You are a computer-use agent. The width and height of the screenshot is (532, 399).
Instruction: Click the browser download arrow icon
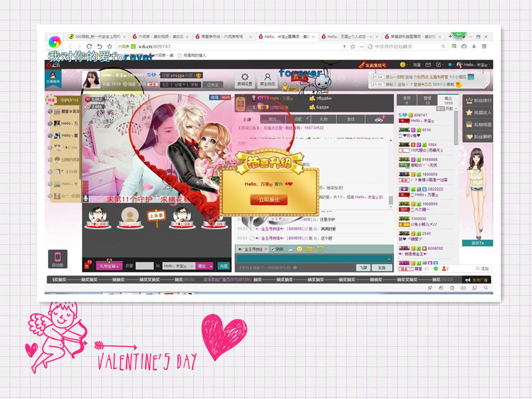coord(474,46)
